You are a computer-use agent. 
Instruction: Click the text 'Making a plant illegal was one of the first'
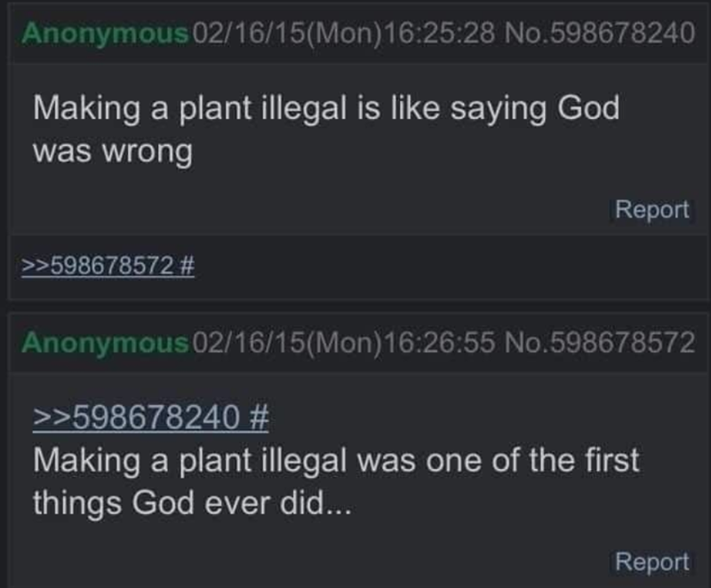coord(336,460)
